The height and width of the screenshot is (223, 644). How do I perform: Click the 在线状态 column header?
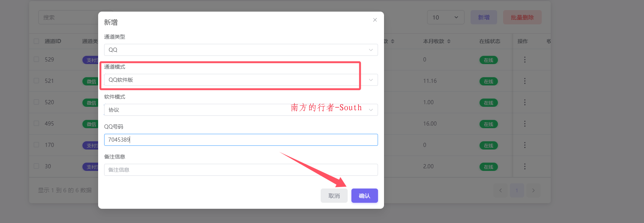click(490, 41)
